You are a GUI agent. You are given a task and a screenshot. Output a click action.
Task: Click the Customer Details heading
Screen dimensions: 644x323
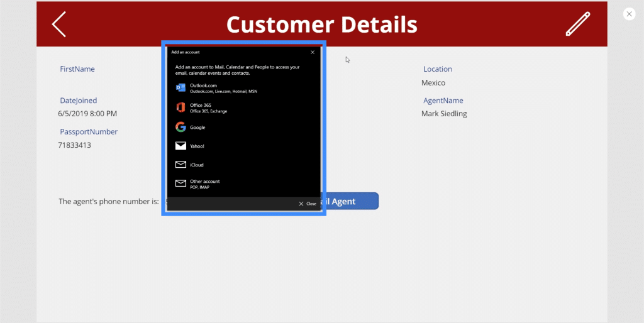coord(321,25)
